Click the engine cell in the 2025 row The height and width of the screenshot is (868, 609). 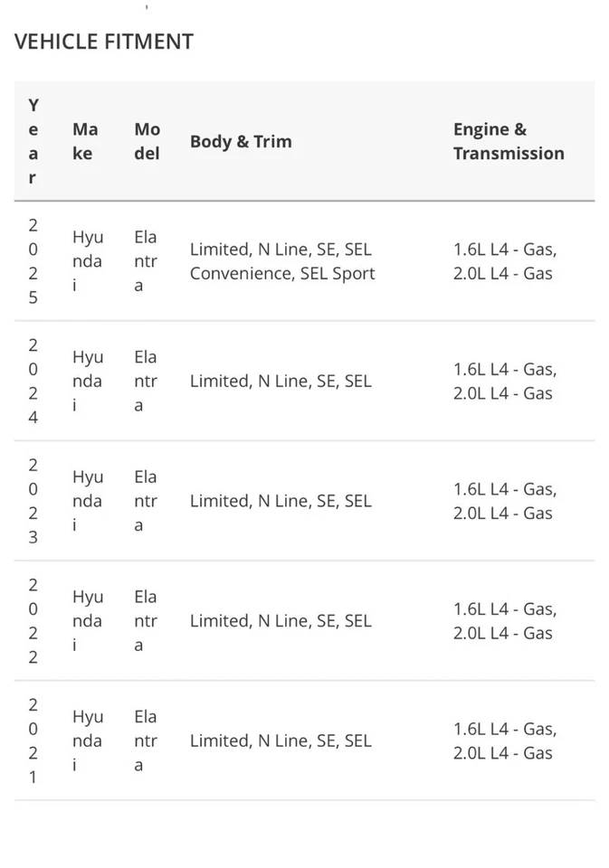[x=505, y=261]
